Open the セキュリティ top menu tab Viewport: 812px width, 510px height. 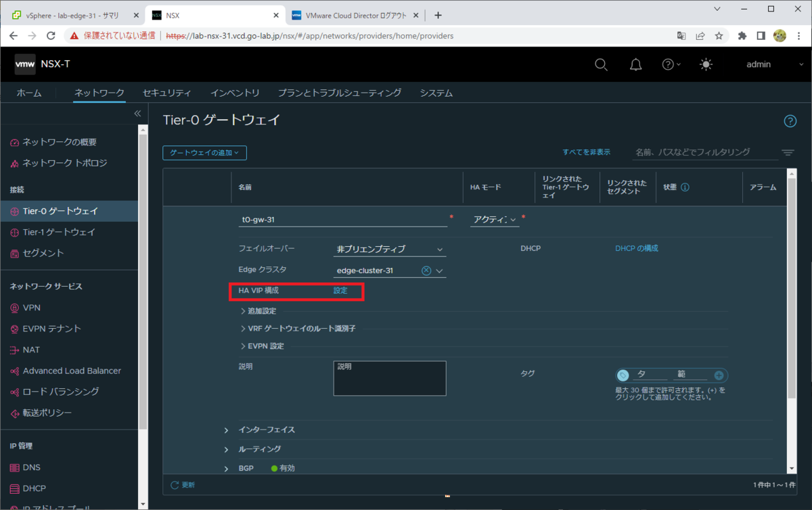click(x=167, y=93)
